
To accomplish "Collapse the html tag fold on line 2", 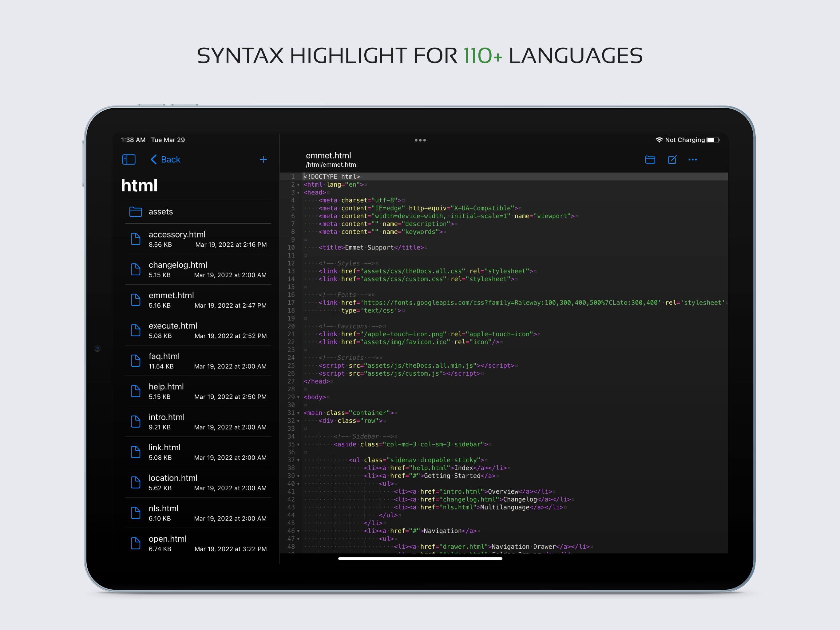I will 298,185.
